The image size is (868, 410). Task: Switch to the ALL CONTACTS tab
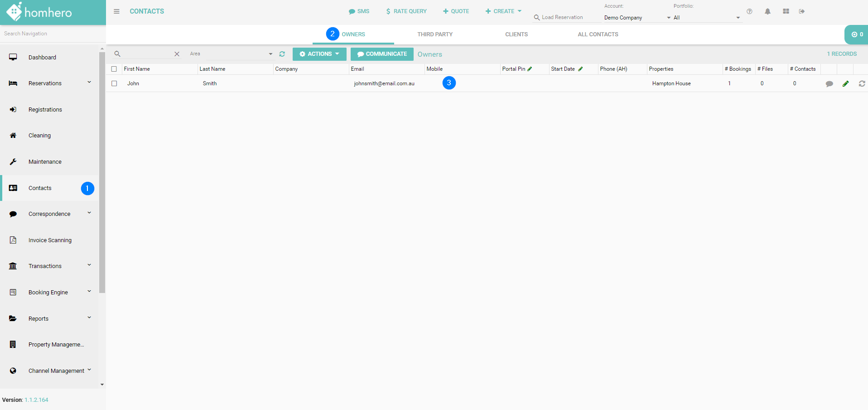598,34
